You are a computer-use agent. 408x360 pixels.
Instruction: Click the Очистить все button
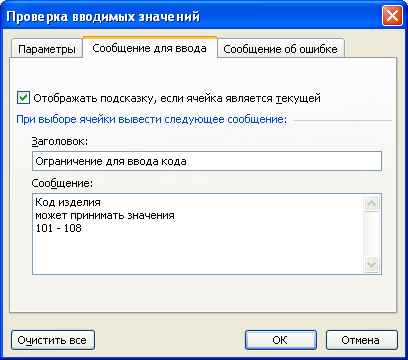53,340
